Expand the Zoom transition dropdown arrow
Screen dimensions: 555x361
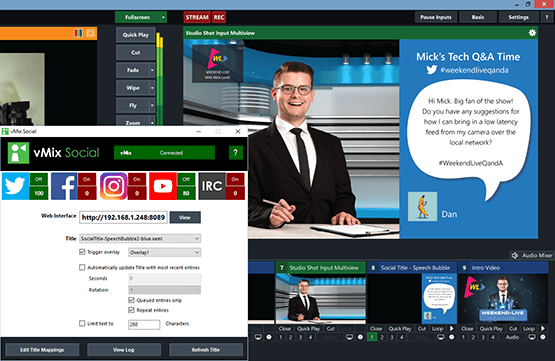[152, 122]
